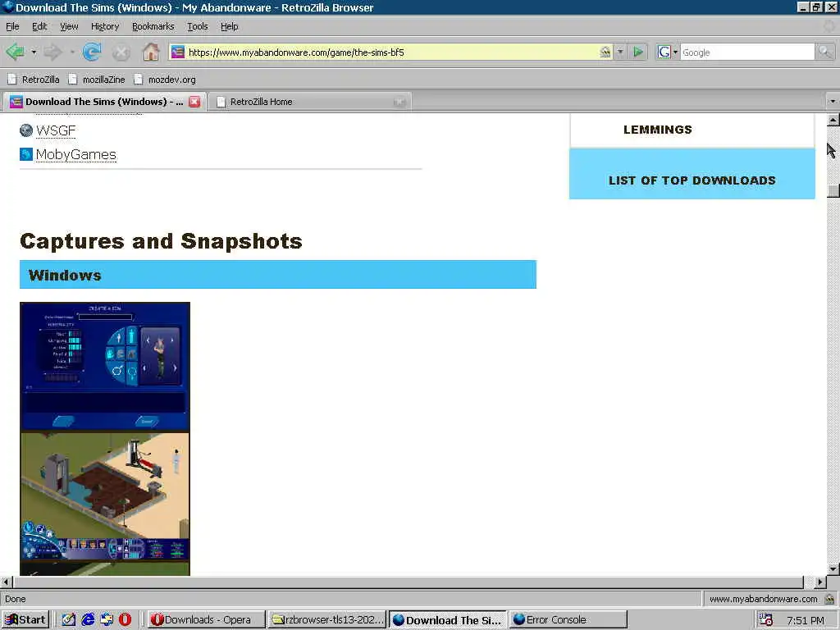Click the green Go arrow button

(x=638, y=52)
